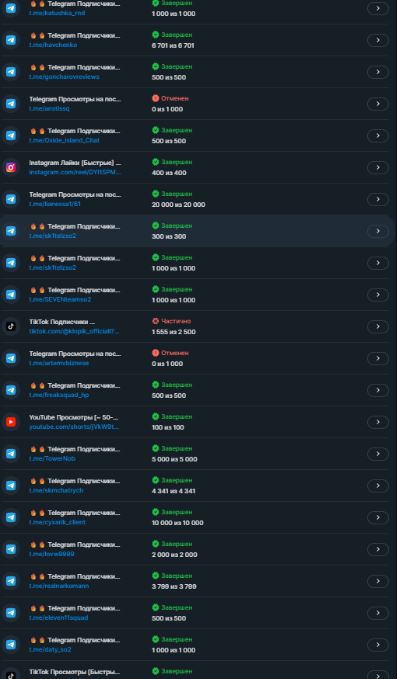Expand the TikTok 1 555 of 2 500 order

(378, 327)
